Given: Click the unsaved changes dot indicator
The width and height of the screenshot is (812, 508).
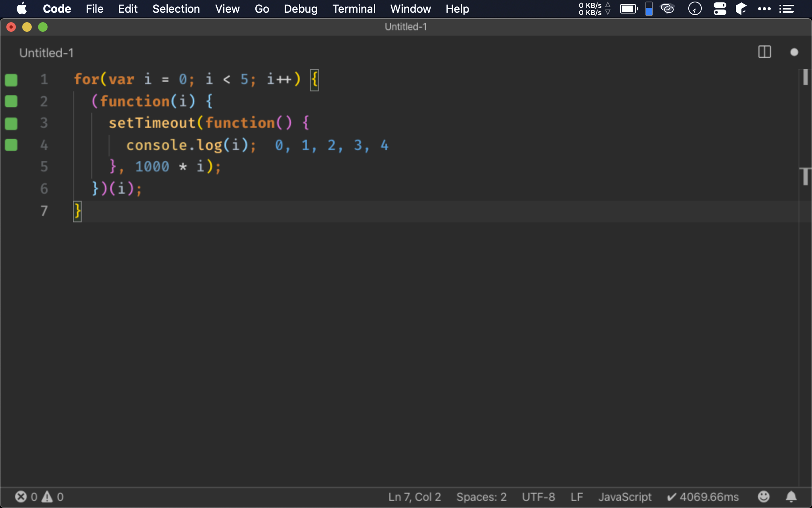Looking at the screenshot, I should [794, 52].
